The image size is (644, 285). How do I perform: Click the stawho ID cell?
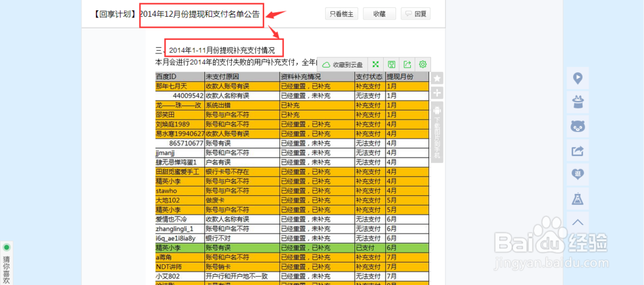pos(180,191)
